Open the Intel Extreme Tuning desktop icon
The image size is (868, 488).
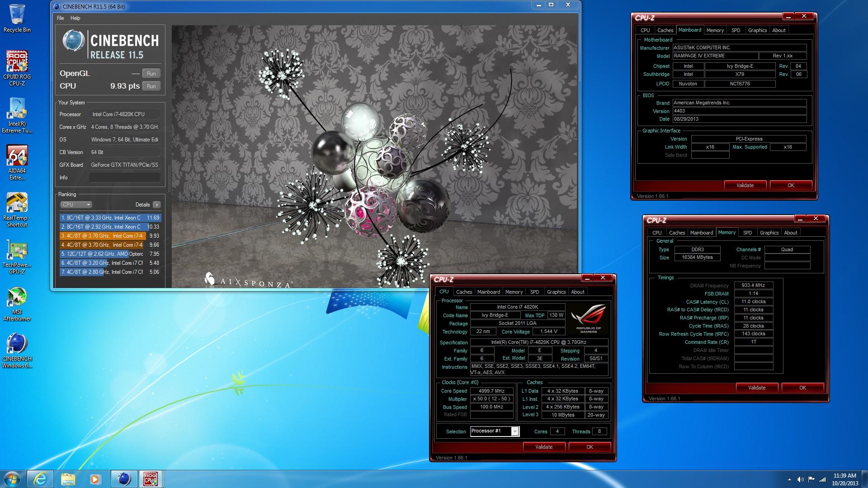tap(17, 116)
